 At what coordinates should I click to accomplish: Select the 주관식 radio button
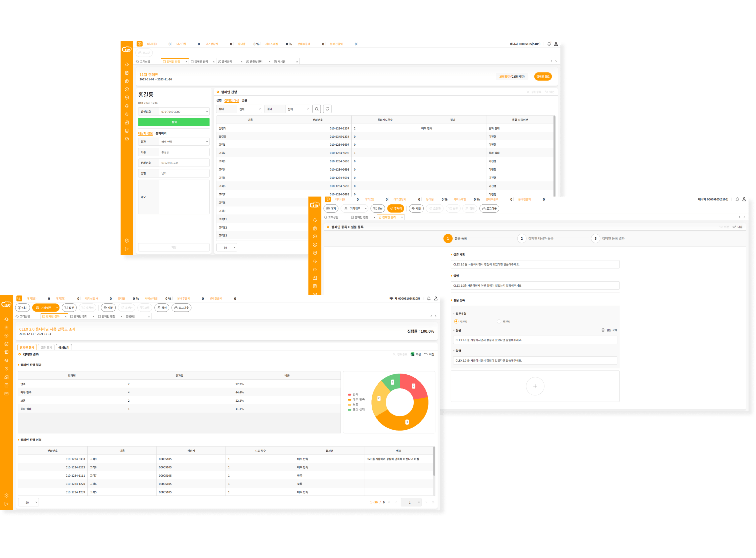coord(456,321)
